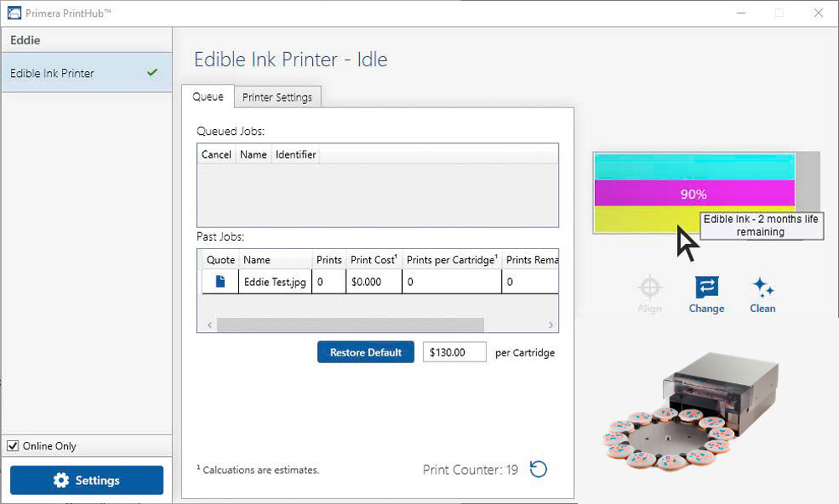Viewport: 839px width, 504px height.
Task: Click the magenta ink bar showing 90%
Action: point(694,194)
